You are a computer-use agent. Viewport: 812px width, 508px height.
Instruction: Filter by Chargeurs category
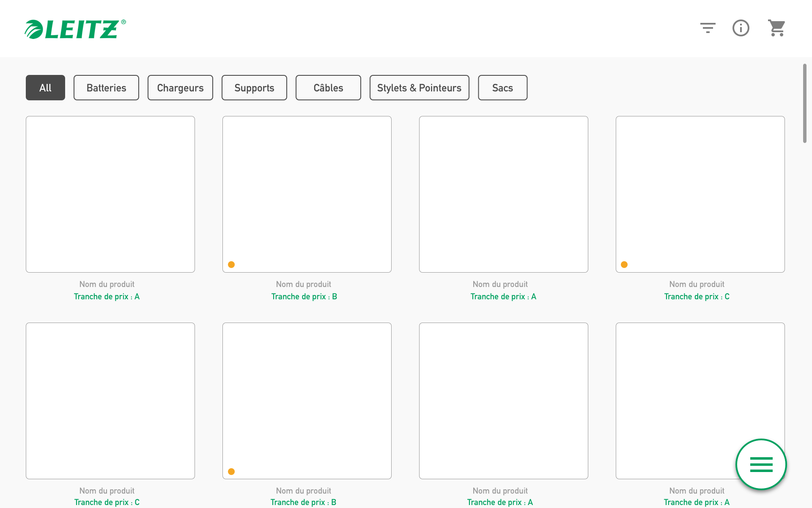pyautogui.click(x=180, y=88)
